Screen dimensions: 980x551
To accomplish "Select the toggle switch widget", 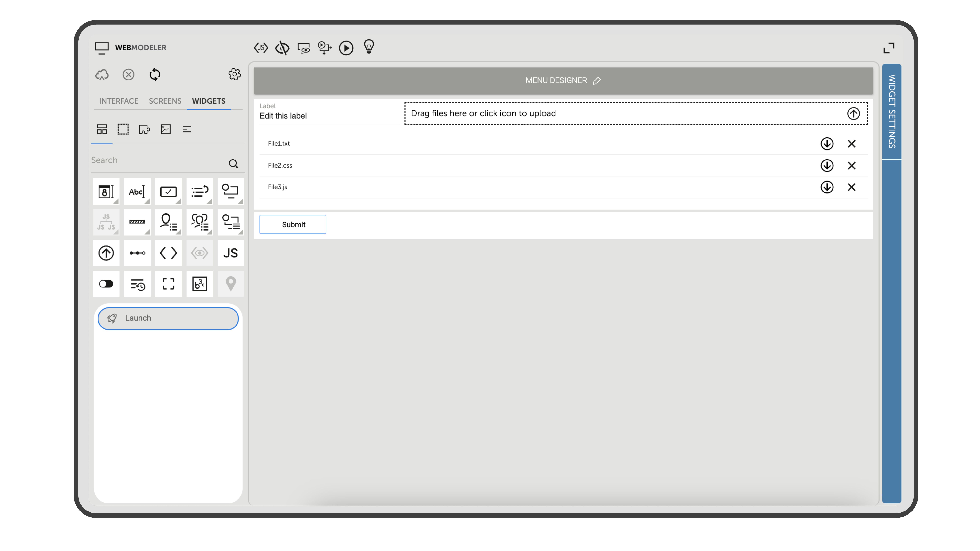I will pos(106,284).
